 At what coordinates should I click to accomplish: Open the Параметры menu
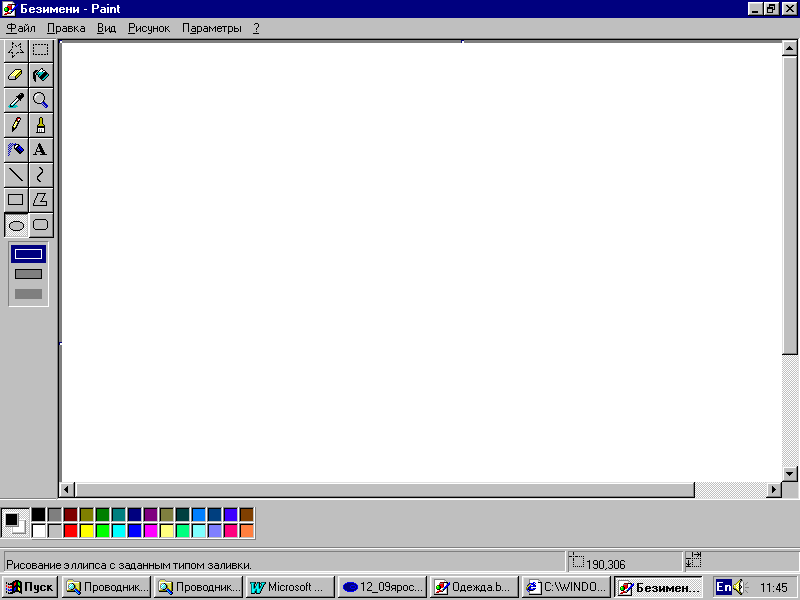(212, 29)
